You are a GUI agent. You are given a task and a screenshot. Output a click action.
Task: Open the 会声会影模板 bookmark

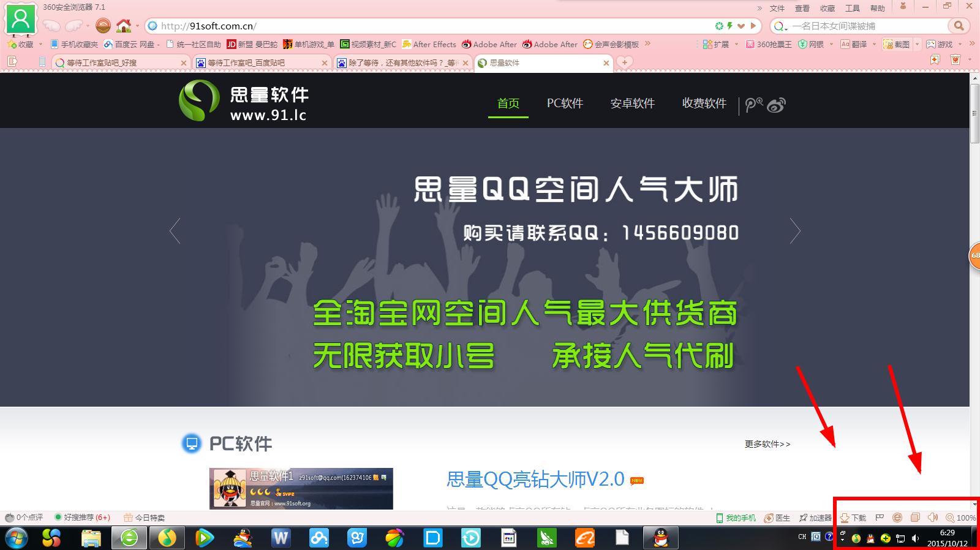(x=611, y=44)
